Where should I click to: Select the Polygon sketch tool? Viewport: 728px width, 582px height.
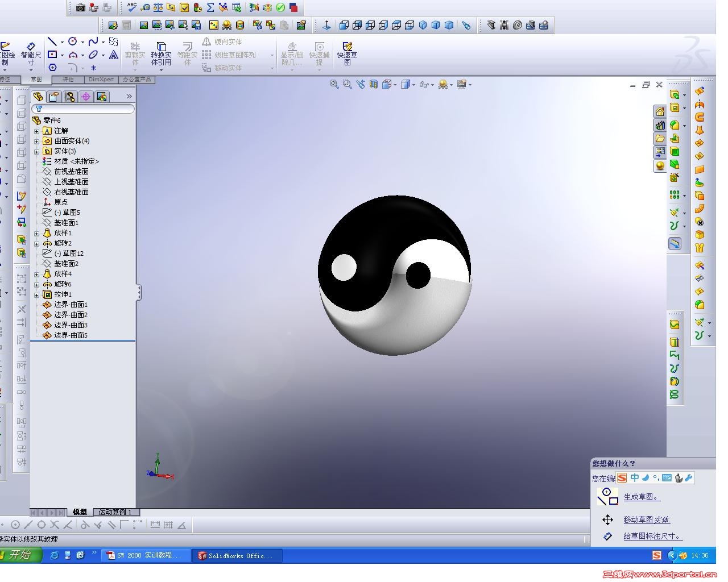[x=52, y=68]
